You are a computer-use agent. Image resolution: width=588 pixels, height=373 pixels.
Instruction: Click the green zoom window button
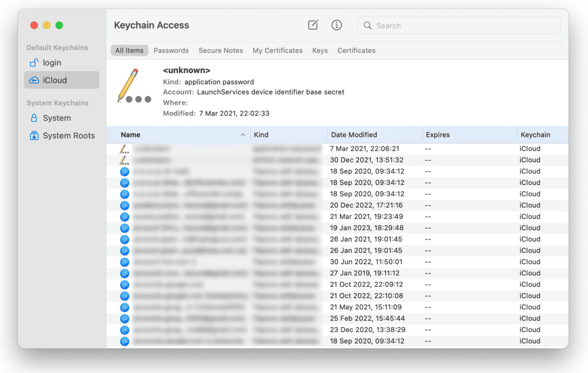[59, 25]
